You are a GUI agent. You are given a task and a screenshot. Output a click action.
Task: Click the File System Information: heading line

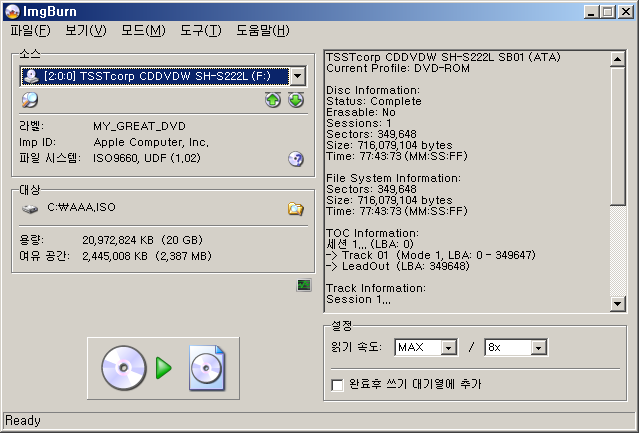tap(393, 178)
